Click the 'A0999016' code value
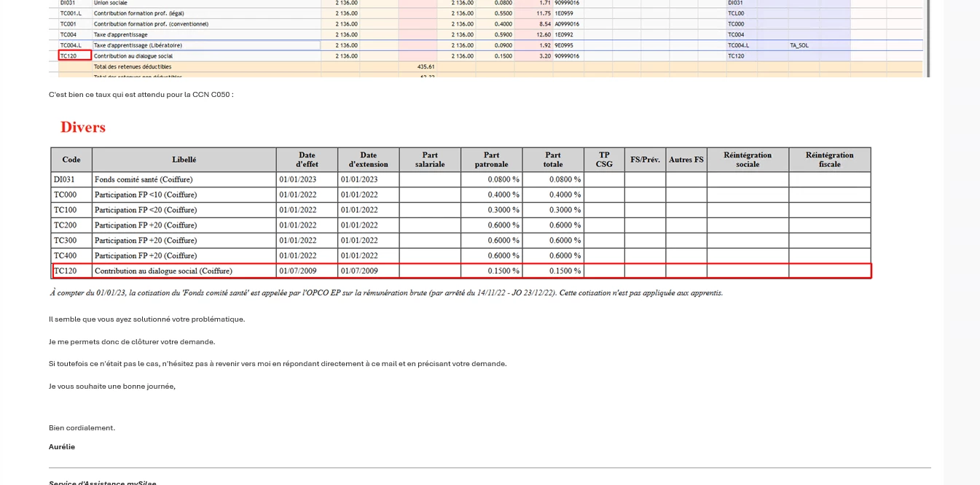The width and height of the screenshot is (980, 485). [x=567, y=24]
